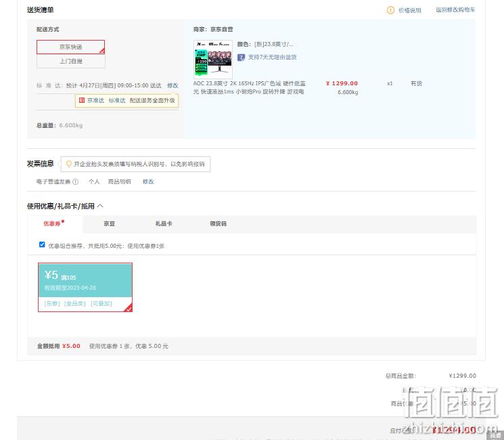Click the invoice tip lightbulb icon
Viewport: 504px width, 440px height.
point(68,164)
